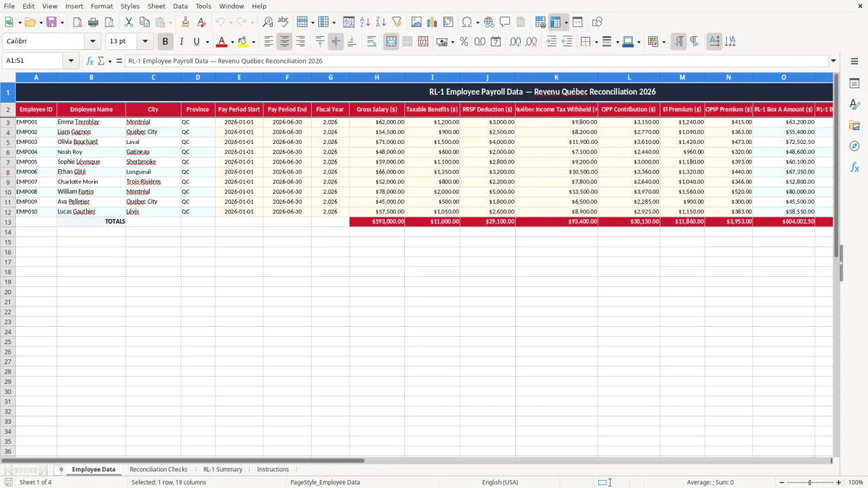Toggle Center Horizontally alignment

tap(284, 42)
